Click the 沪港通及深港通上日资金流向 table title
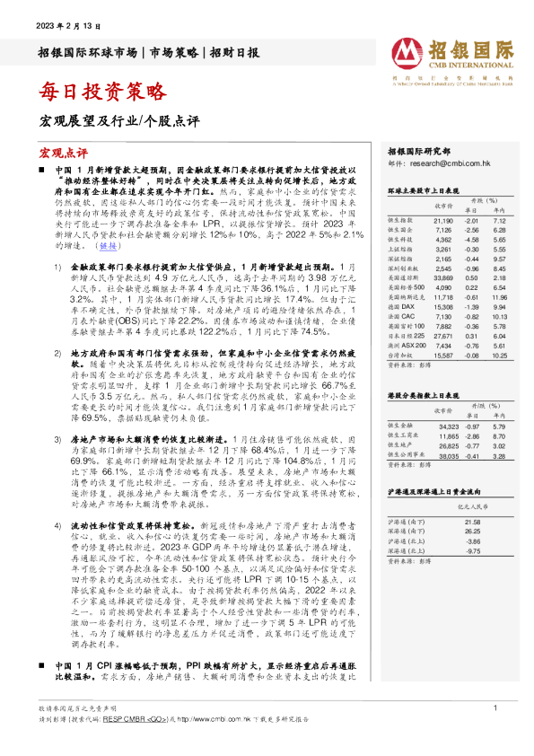Image resolution: width=534 pixels, height=756 pixels. pyautogui.click(x=433, y=492)
